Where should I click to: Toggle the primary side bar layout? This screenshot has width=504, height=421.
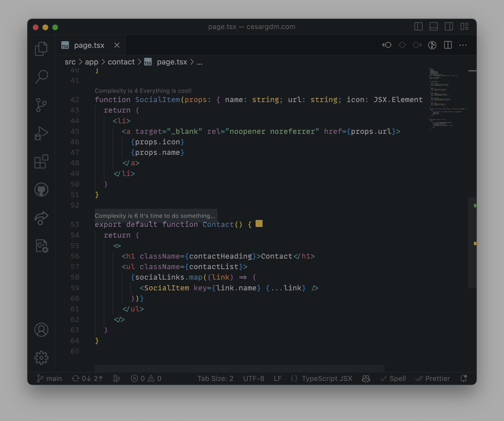[418, 26]
